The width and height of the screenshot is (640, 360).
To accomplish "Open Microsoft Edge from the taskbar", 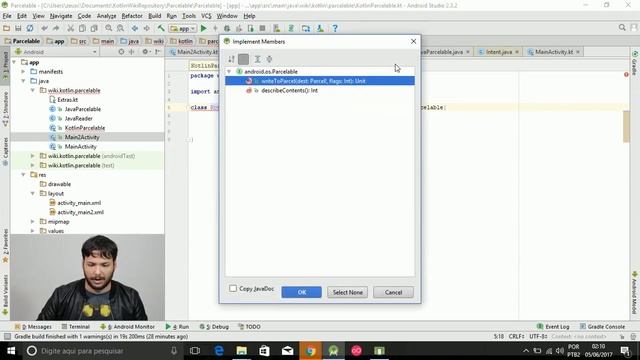I will pyautogui.click(x=219, y=351).
